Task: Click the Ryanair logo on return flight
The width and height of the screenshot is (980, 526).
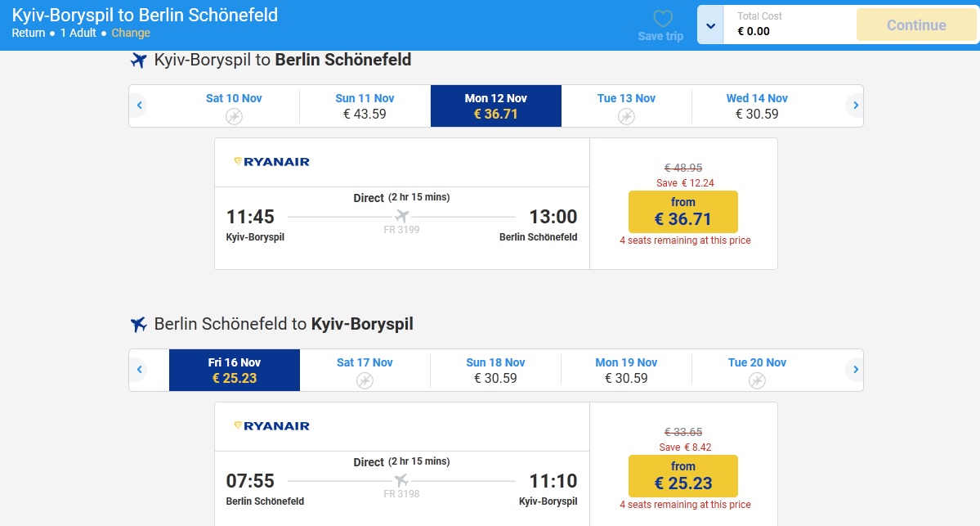Action: (271, 426)
